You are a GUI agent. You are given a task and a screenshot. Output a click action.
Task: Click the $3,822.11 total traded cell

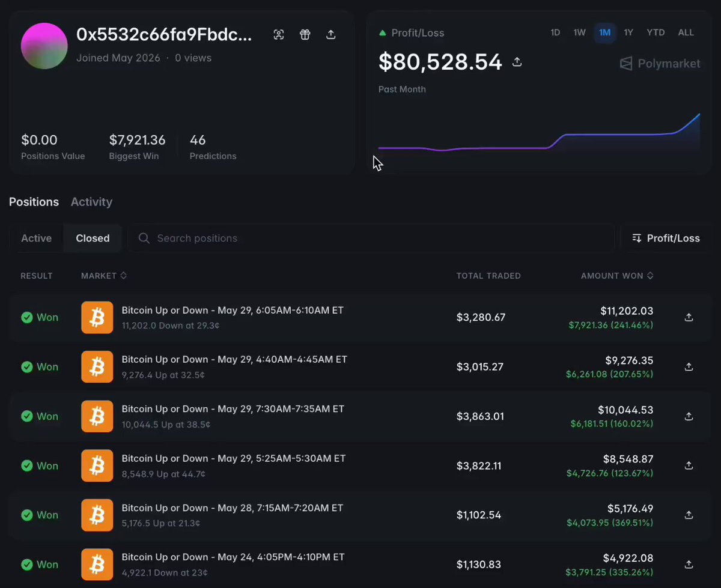[x=479, y=465]
